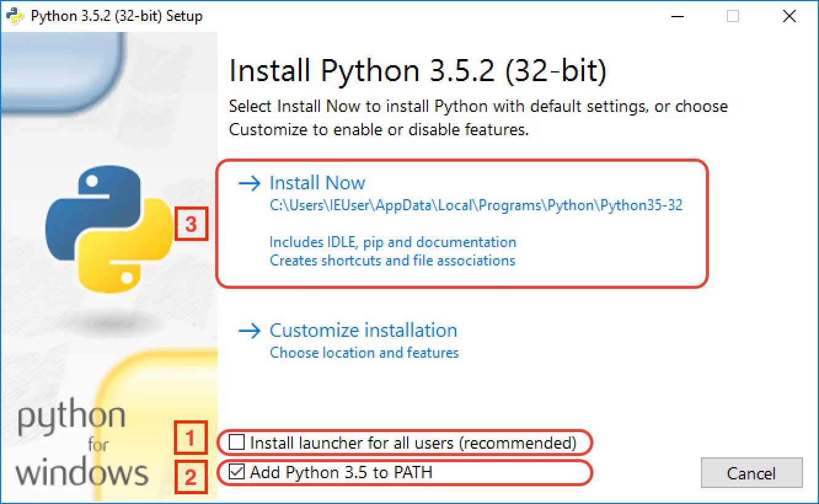Uncheck the Add Python 3.5 to PATH checkbox
Screen dimensions: 819x504
click(237, 472)
